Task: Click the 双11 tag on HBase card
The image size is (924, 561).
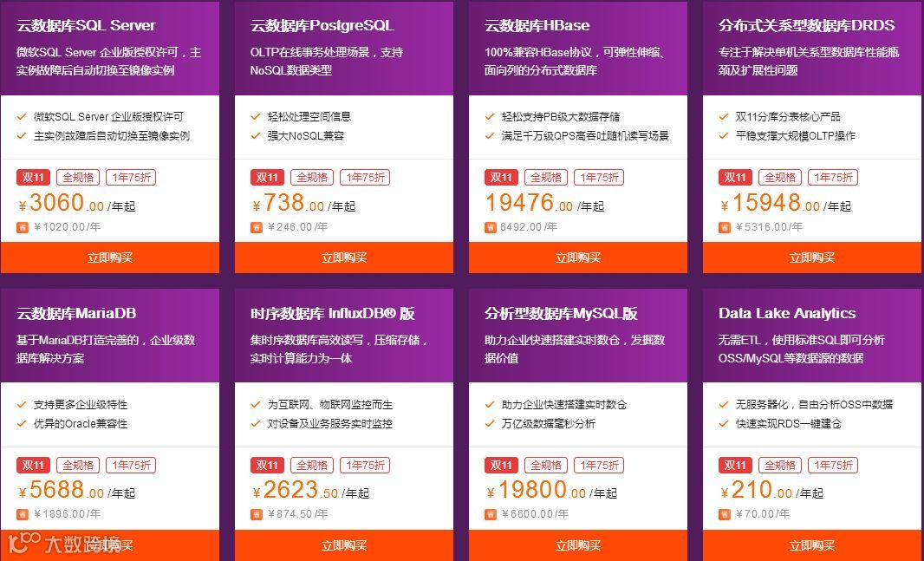Action: point(501,178)
